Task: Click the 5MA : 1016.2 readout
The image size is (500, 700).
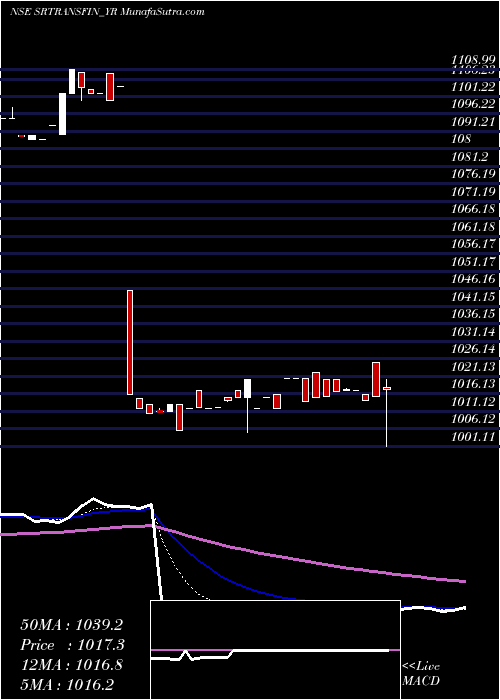Action: 67,685
